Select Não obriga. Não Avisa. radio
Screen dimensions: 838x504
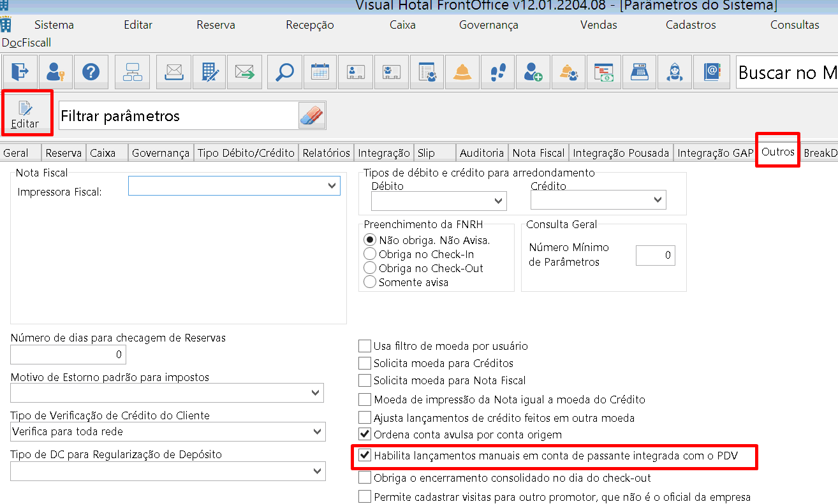[x=369, y=240]
